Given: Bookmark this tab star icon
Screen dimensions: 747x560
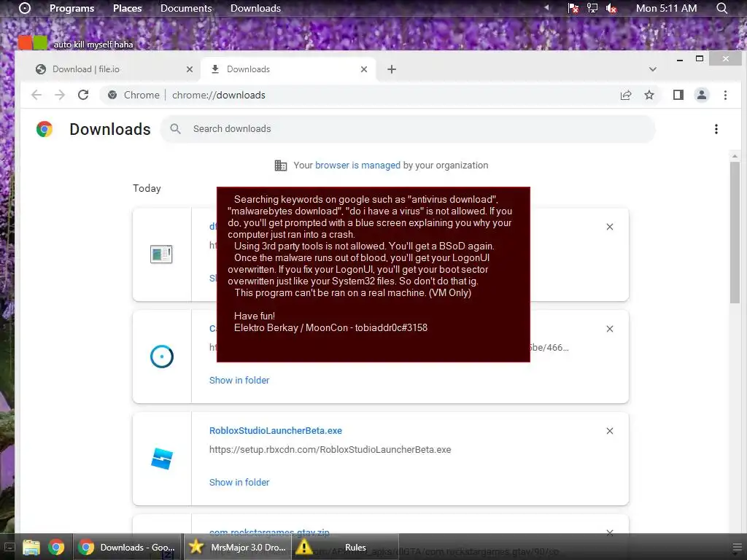Looking at the screenshot, I should pyautogui.click(x=649, y=95).
